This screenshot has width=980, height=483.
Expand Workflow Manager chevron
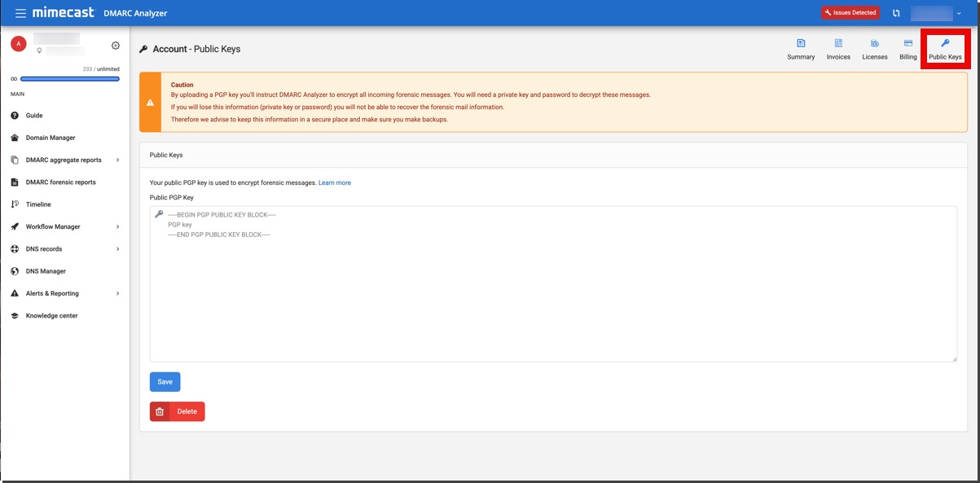[x=118, y=226]
